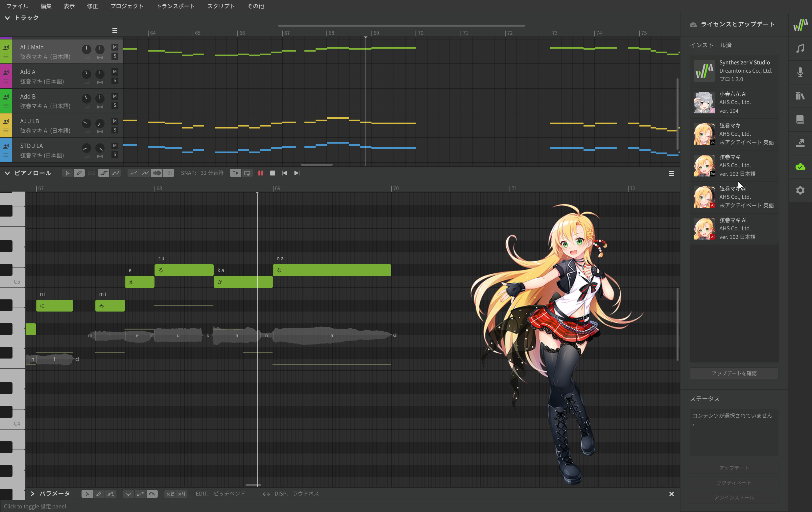Click the smooth curve icon in the piano roll toolbar
Screen dimensions: 812x512
point(133,173)
